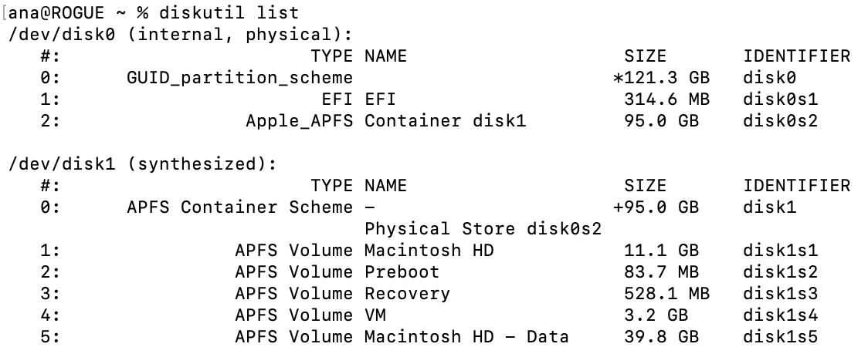
Task: Click the disk1s1 identifier
Action: (x=780, y=251)
